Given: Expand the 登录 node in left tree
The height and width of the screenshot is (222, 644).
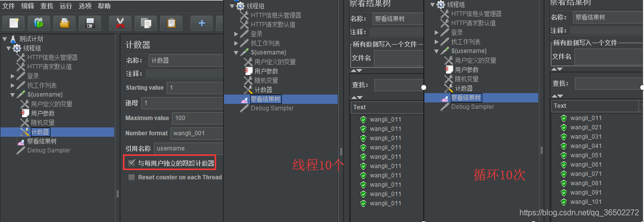Looking at the screenshot, I should (13, 76).
